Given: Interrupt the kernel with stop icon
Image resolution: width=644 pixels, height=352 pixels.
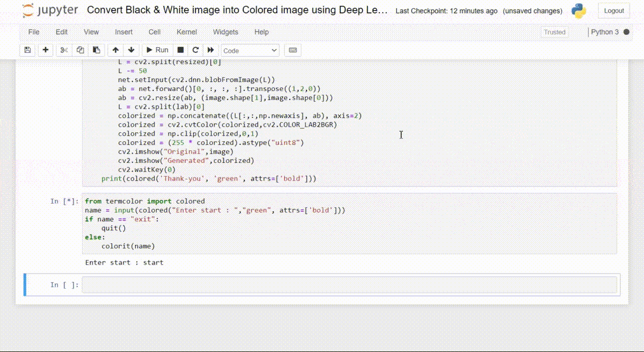Looking at the screenshot, I should point(180,50).
